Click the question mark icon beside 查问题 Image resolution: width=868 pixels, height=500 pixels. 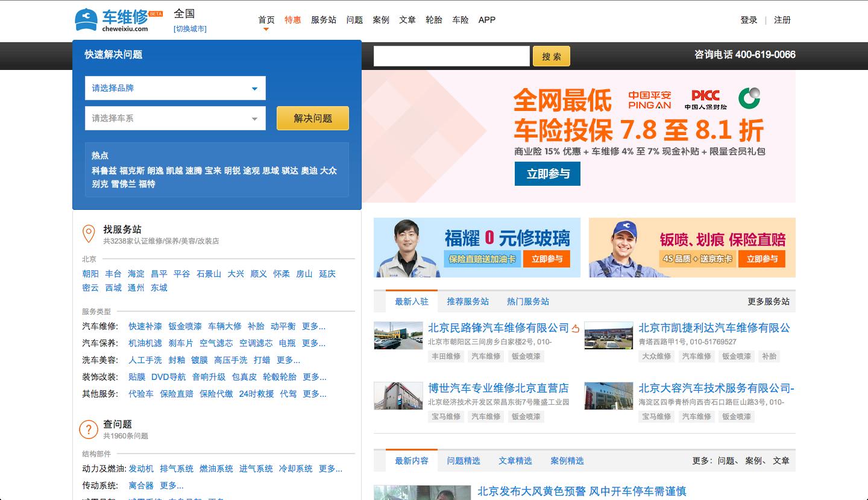pos(89,429)
